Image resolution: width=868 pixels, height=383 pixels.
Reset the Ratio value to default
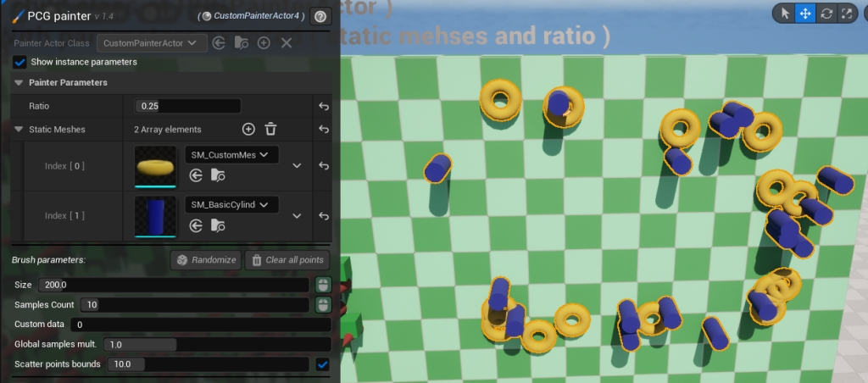pos(323,106)
